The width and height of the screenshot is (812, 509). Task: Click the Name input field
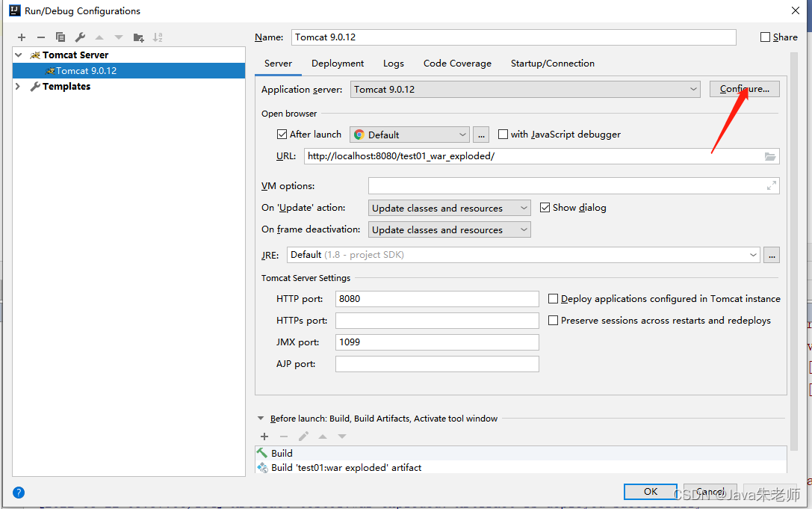513,37
